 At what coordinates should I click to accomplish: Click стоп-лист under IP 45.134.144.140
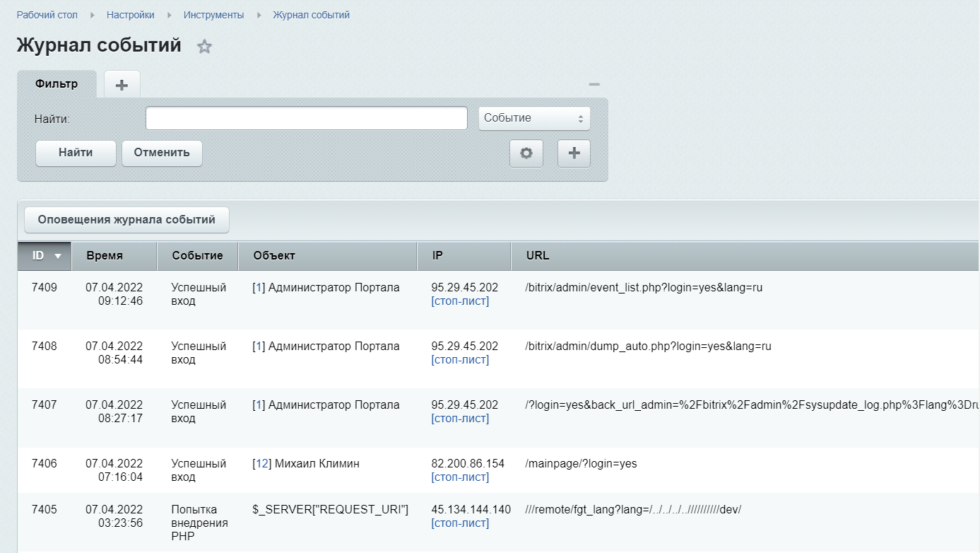(x=460, y=523)
